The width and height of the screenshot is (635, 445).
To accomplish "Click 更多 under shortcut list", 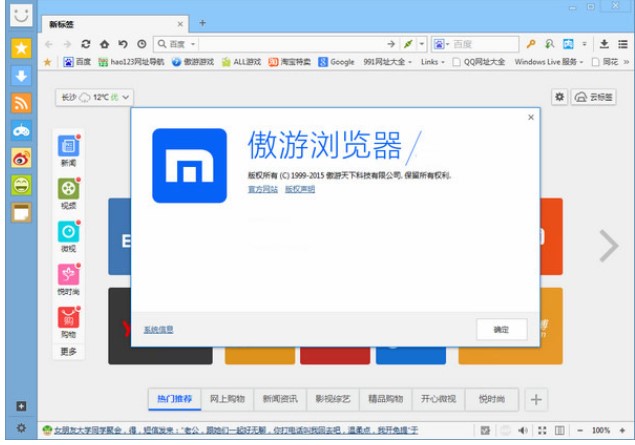I will pos(68,351).
